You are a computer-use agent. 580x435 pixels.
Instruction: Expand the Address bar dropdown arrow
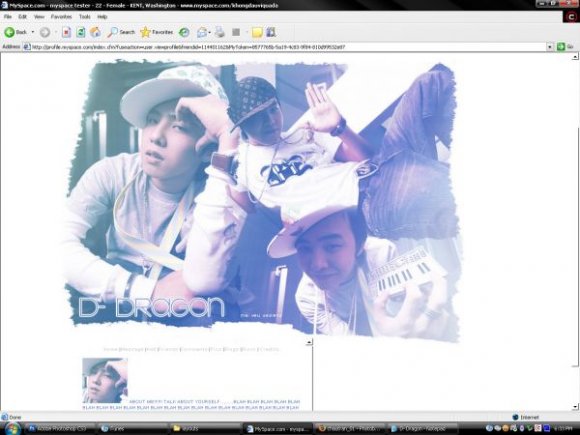[x=549, y=47]
